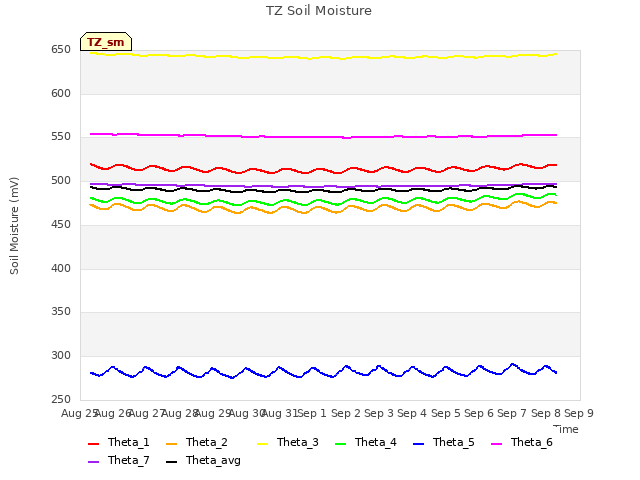Image resolution: width=640 pixels, height=480 pixels.
Task: Click the Sep 6 x-axis date label
Action: point(479,413)
